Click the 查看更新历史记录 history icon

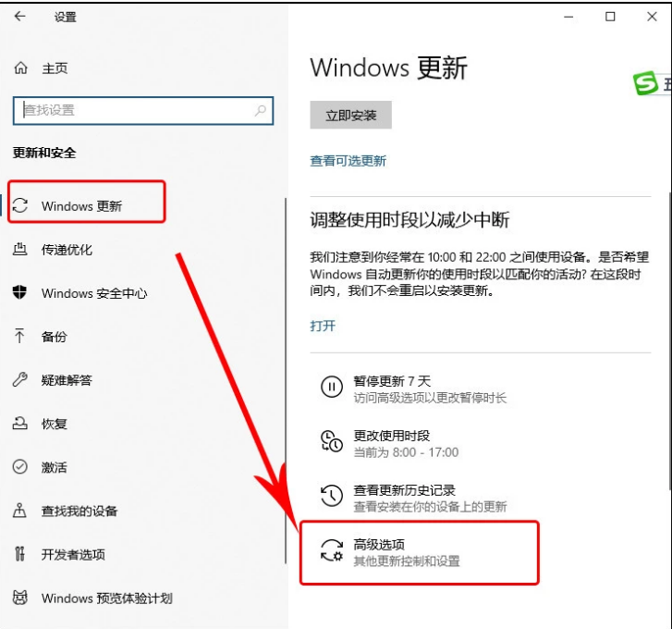pyautogui.click(x=331, y=497)
